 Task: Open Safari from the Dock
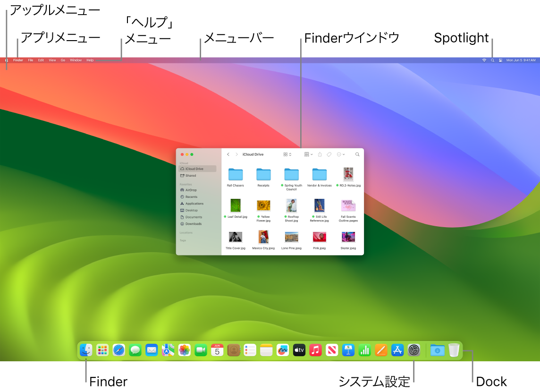[118, 350]
